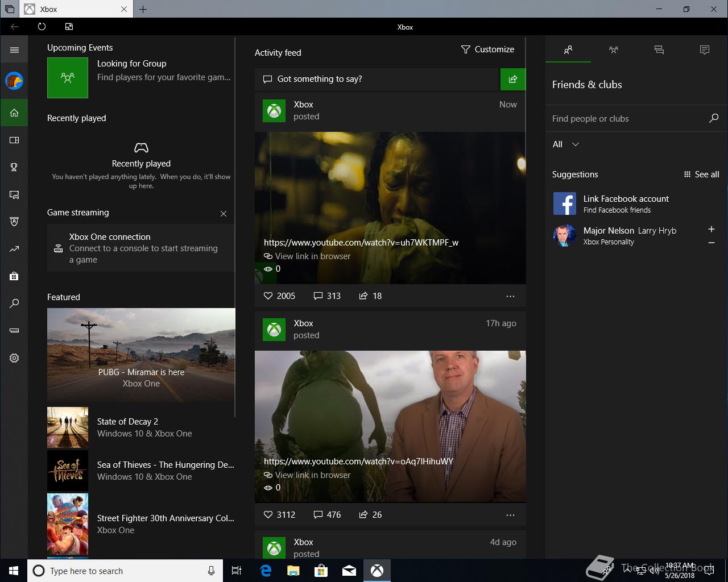
Task: Launch Microsoft Edge from taskbar
Action: (266, 571)
